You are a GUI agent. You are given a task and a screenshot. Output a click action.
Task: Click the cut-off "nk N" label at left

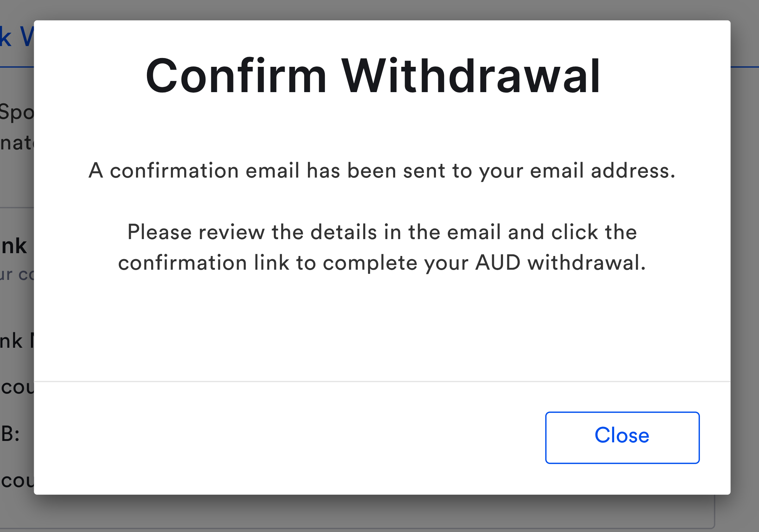[x=16, y=341]
